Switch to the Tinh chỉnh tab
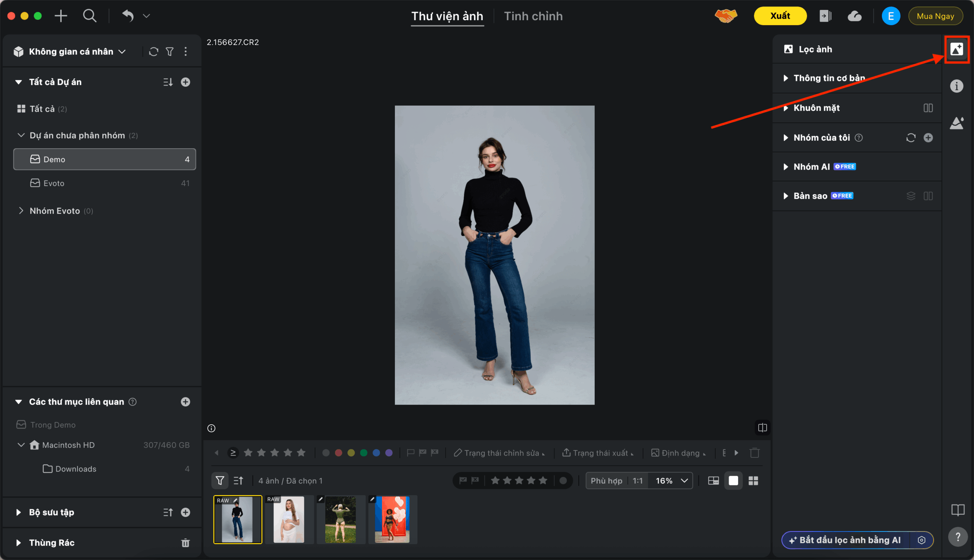This screenshot has height=560, width=974. point(533,16)
